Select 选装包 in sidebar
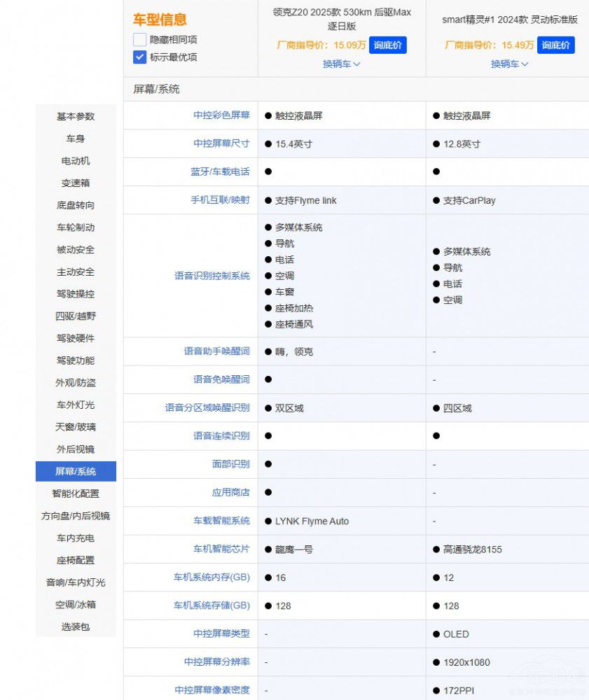 coord(76,626)
